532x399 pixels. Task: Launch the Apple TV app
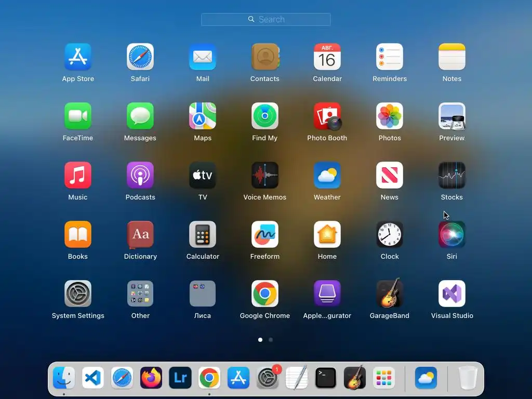click(x=203, y=175)
